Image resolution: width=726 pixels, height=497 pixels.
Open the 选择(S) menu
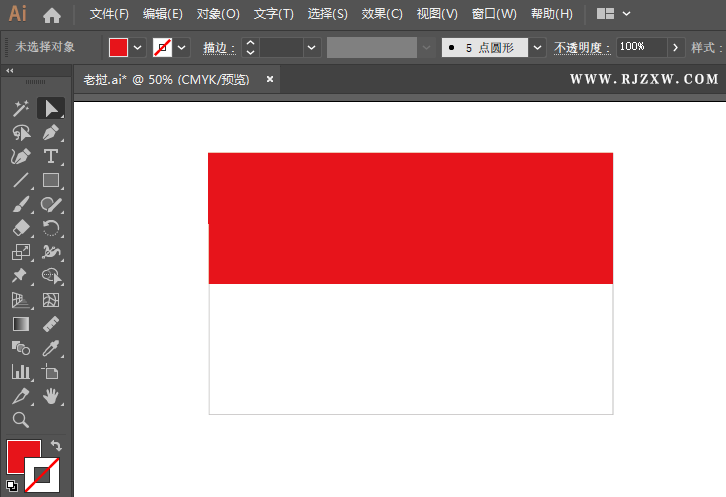327,14
